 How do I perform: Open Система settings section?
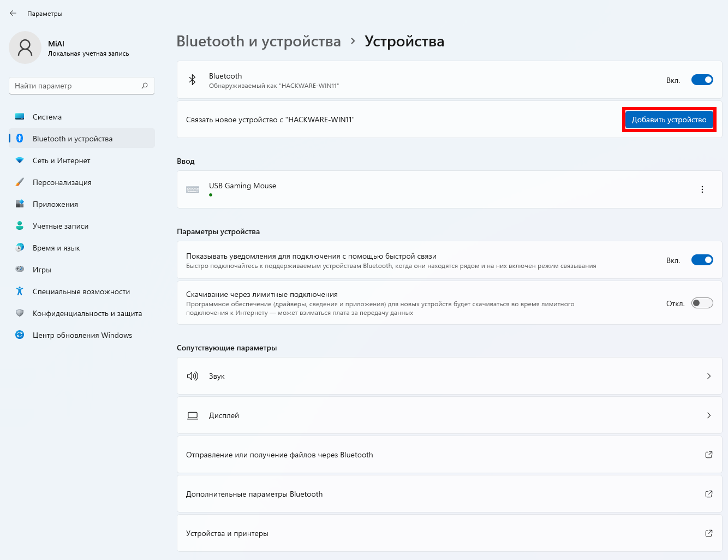point(82,117)
